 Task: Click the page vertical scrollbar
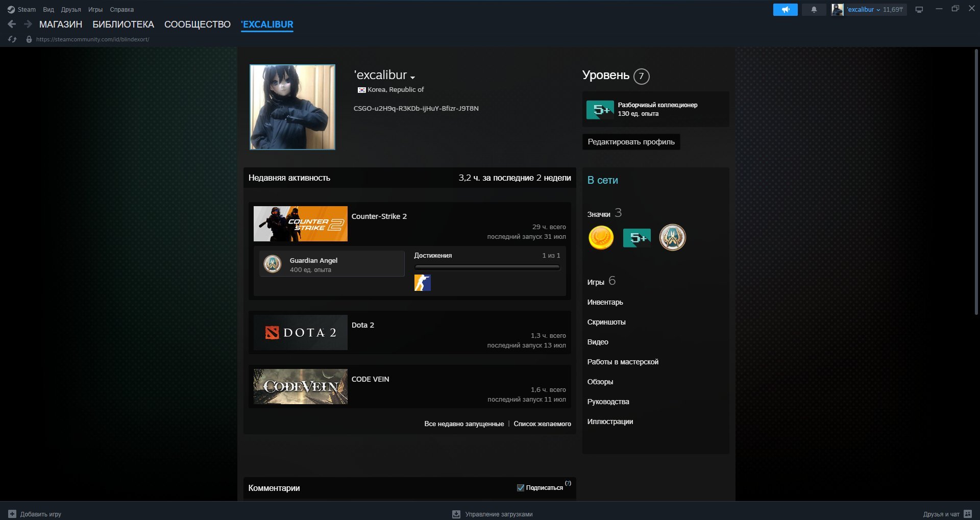pos(976,182)
